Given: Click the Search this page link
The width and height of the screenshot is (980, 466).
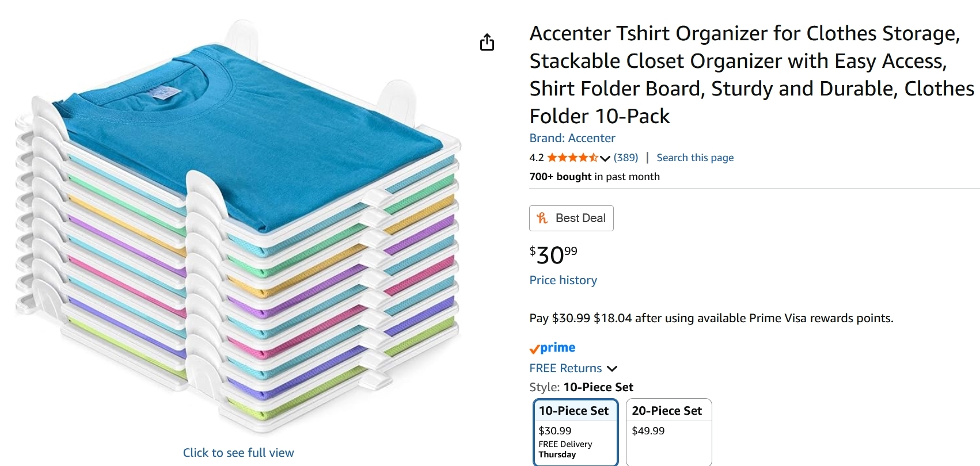Looking at the screenshot, I should [695, 158].
